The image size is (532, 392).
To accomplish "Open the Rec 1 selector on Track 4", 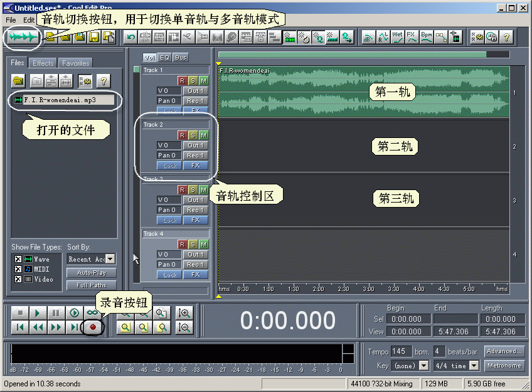I will 196,265.
